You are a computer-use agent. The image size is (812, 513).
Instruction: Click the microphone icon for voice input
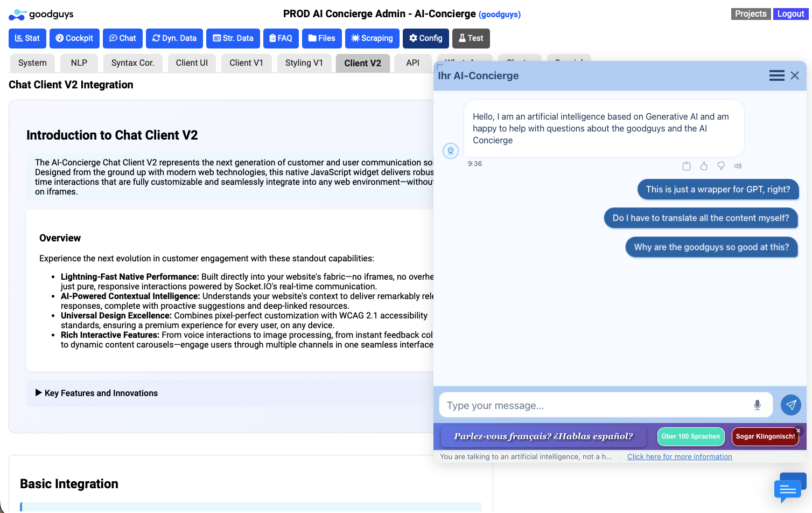757,405
